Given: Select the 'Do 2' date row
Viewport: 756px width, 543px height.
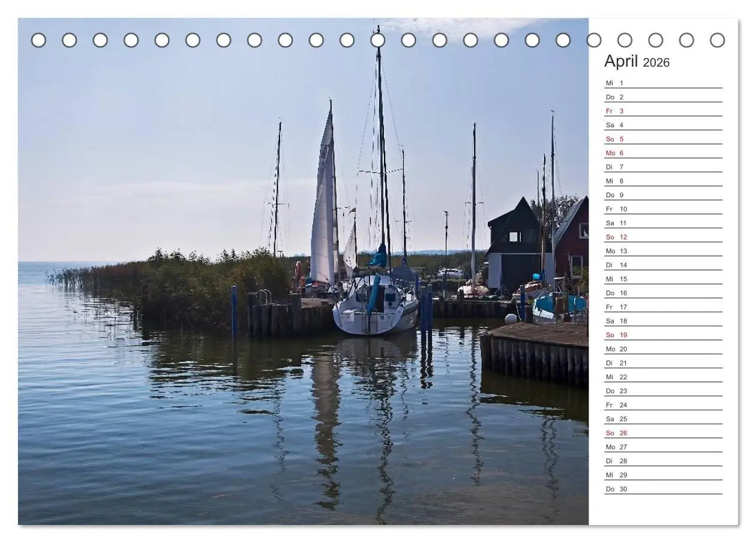Looking at the screenshot, I should 663,97.
